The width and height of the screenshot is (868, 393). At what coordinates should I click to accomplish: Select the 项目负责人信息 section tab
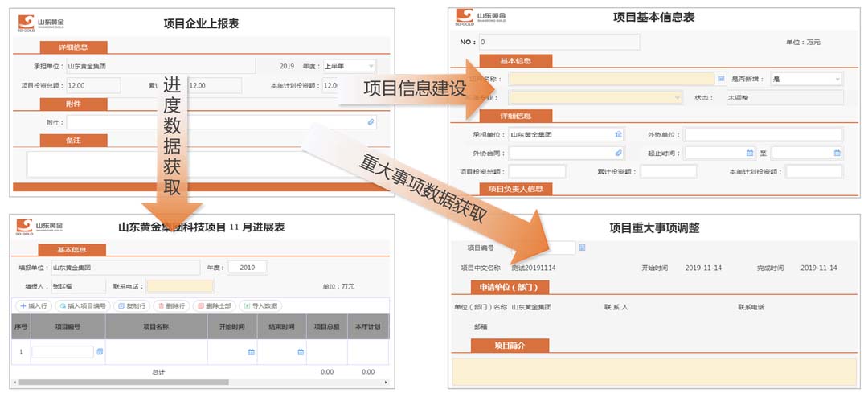pyautogui.click(x=515, y=189)
